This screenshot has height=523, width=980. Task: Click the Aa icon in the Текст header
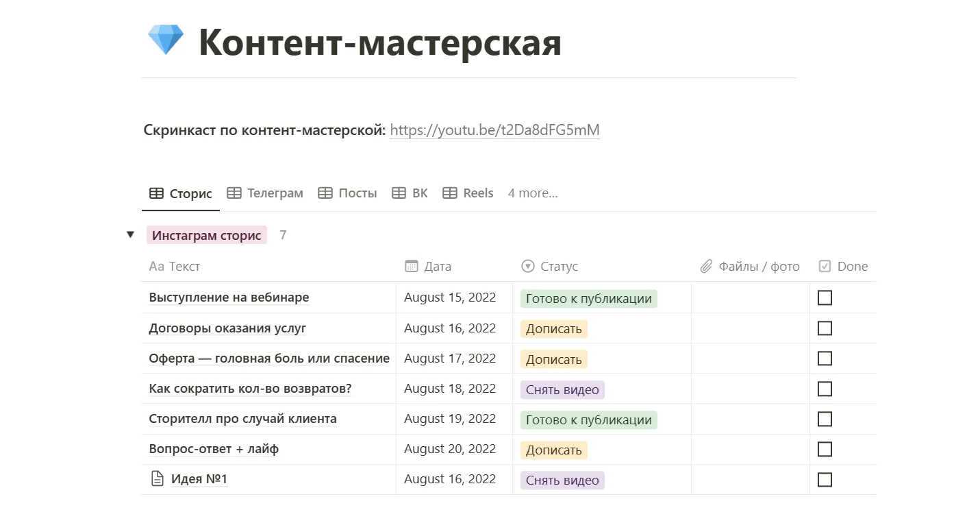point(156,267)
